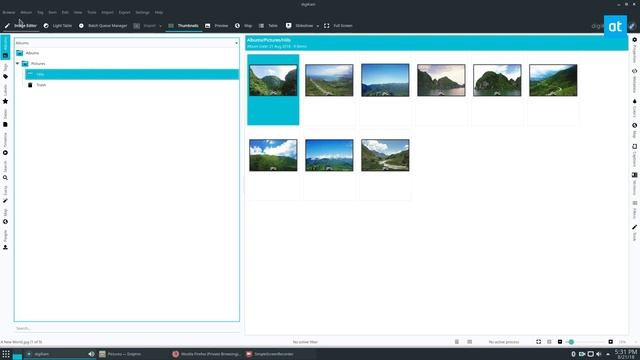This screenshot has height=360, width=640.
Task: Open the Edit menu
Action: tap(65, 13)
